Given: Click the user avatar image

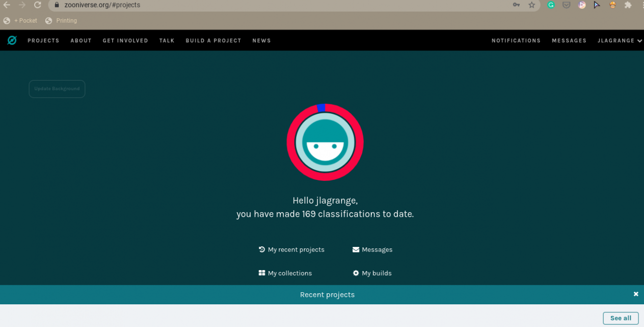Looking at the screenshot, I should (325, 143).
